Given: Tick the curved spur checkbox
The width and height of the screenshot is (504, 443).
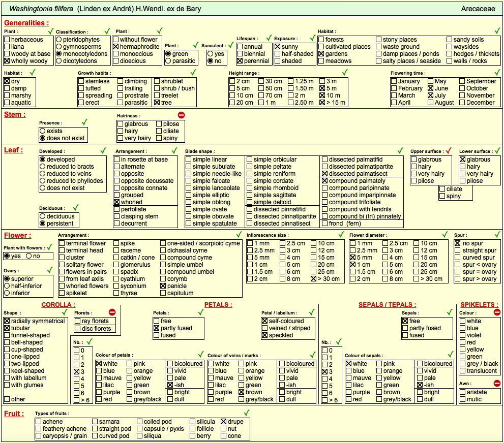Looking at the screenshot, I should point(458,258).
